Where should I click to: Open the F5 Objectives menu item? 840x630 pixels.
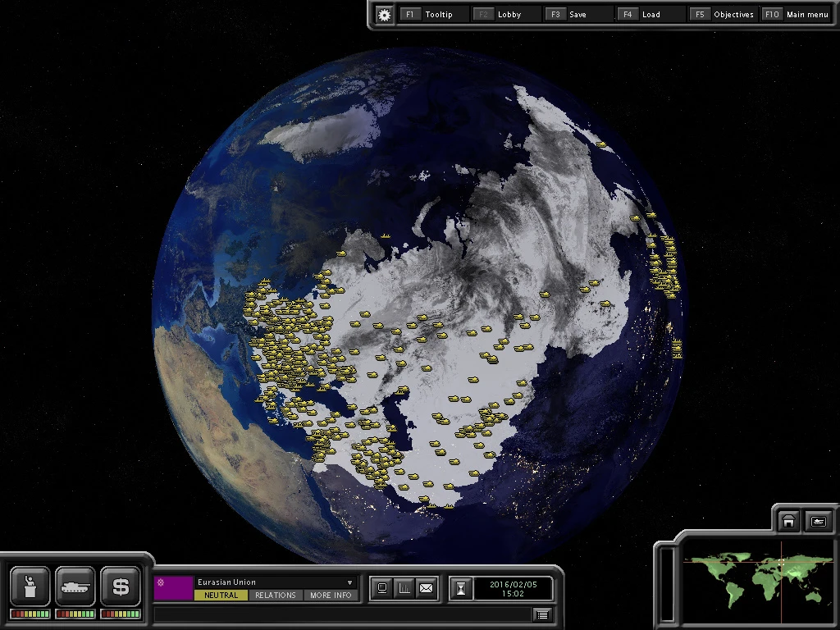click(x=724, y=15)
